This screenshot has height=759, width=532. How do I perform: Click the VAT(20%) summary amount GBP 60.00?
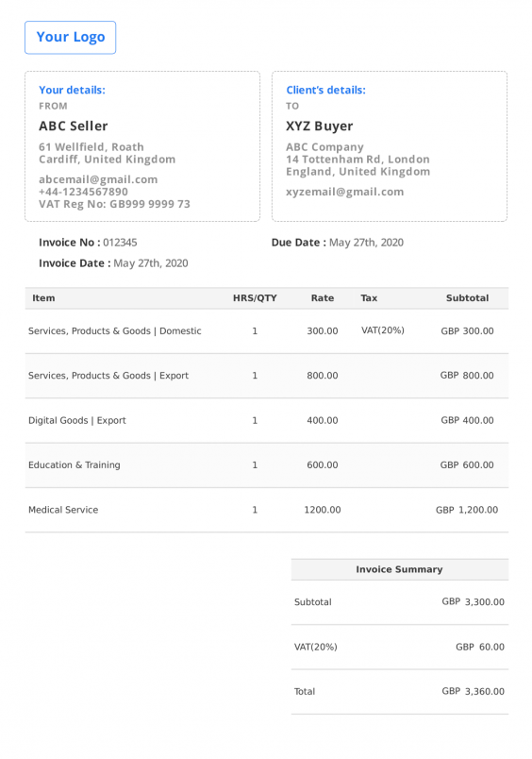[480, 647]
